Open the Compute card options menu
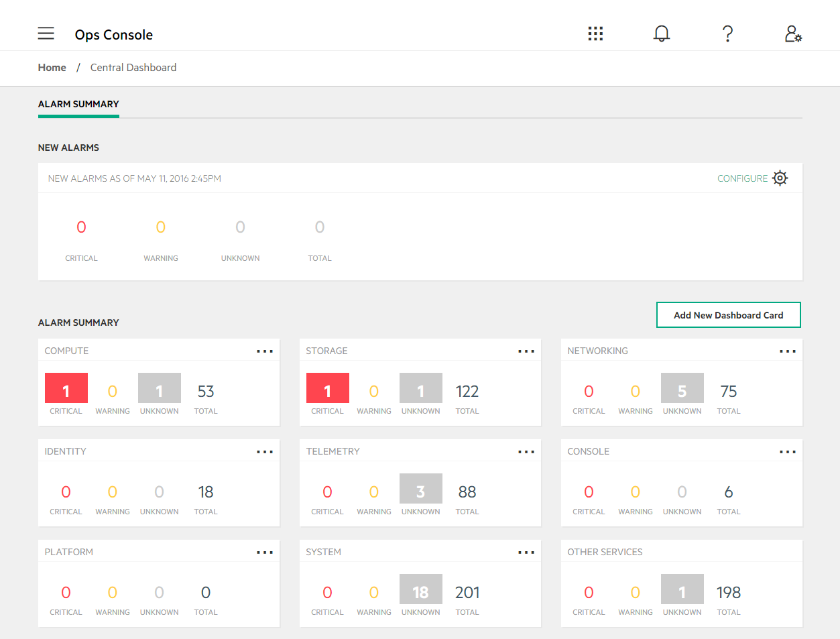 [x=265, y=351]
